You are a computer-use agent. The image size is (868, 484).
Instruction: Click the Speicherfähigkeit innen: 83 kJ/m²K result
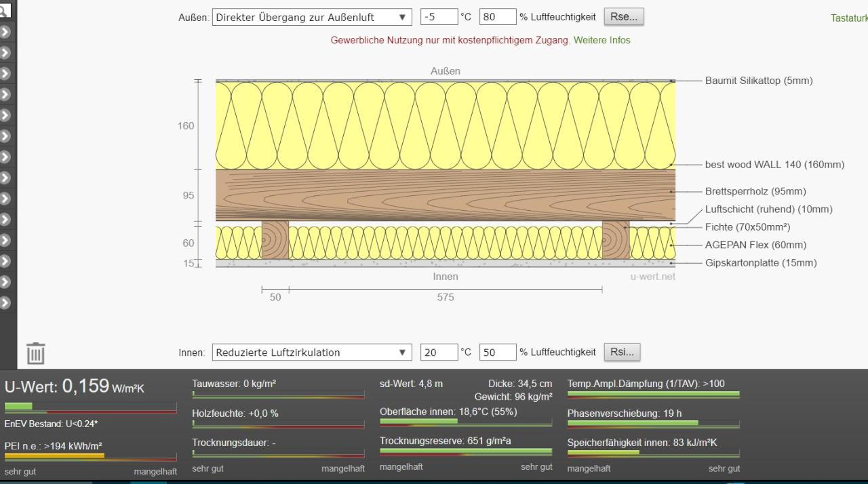click(x=642, y=443)
